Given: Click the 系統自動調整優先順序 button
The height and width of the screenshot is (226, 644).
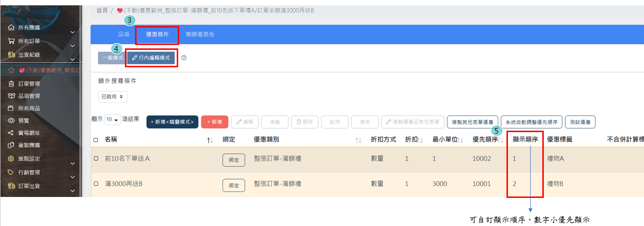Looking at the screenshot, I should (x=531, y=122).
